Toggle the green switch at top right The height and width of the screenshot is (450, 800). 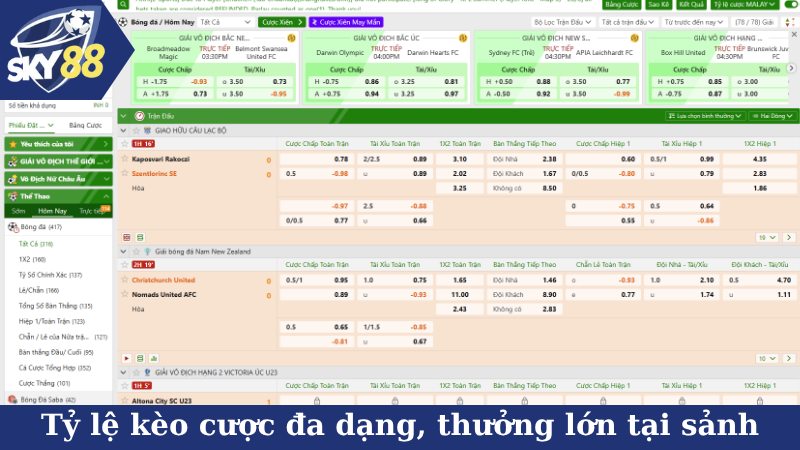[x=790, y=4]
